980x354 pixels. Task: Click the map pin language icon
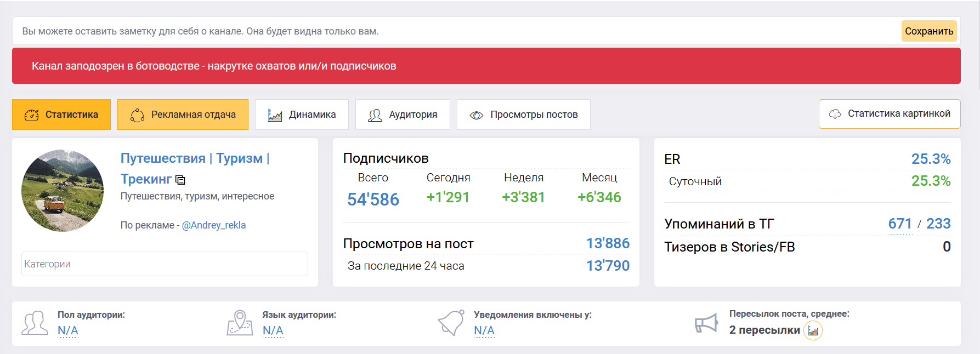click(240, 323)
